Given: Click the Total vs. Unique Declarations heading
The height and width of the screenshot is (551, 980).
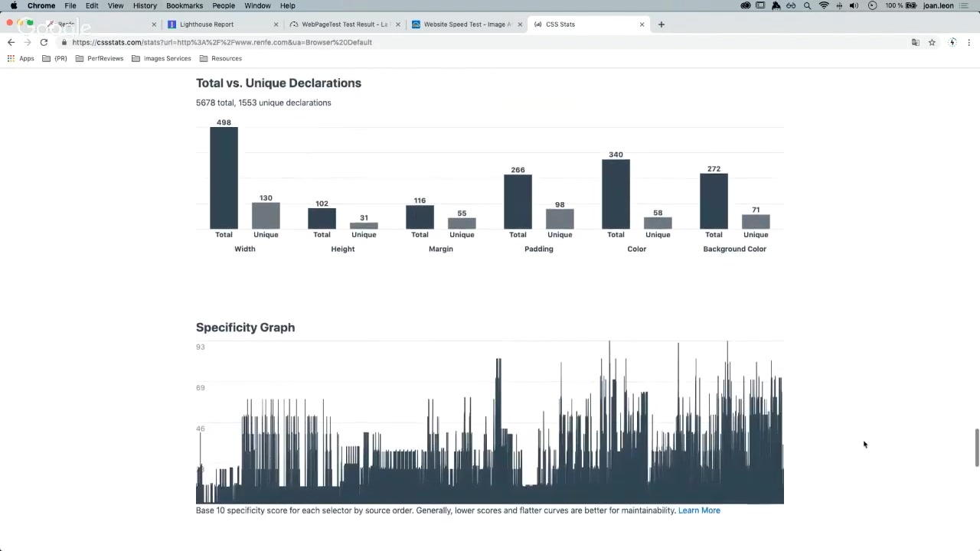Looking at the screenshot, I should (279, 83).
